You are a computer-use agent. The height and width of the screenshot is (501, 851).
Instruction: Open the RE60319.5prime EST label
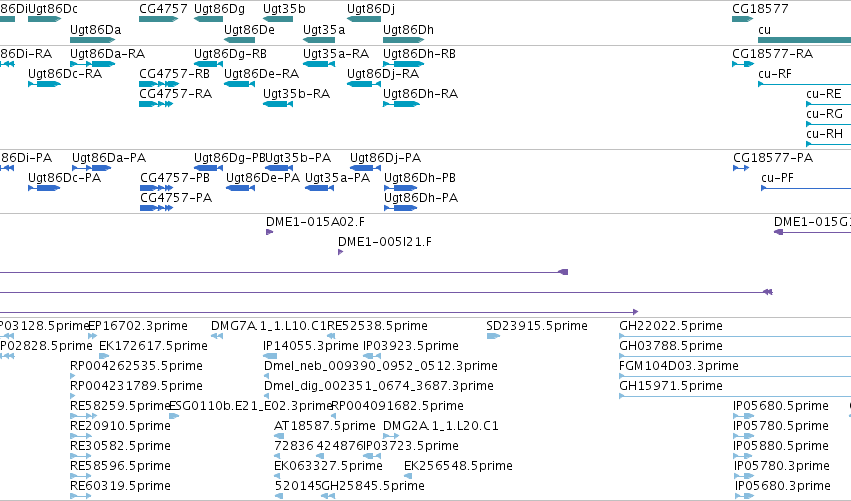tap(120, 486)
